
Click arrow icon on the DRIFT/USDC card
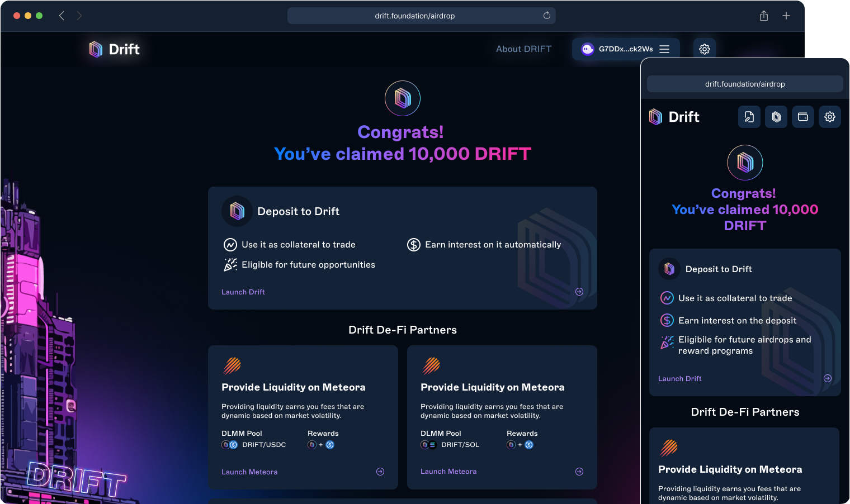coord(380,472)
